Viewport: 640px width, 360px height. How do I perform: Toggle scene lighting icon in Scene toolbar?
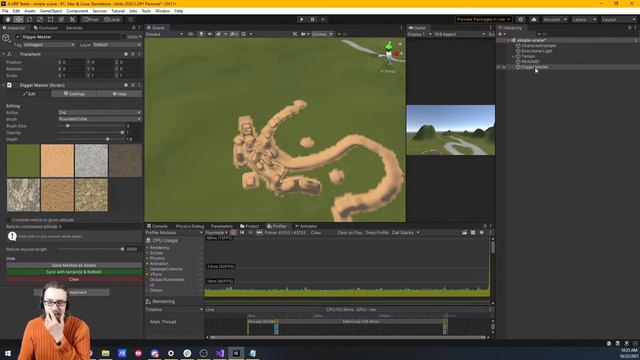tap(201, 34)
